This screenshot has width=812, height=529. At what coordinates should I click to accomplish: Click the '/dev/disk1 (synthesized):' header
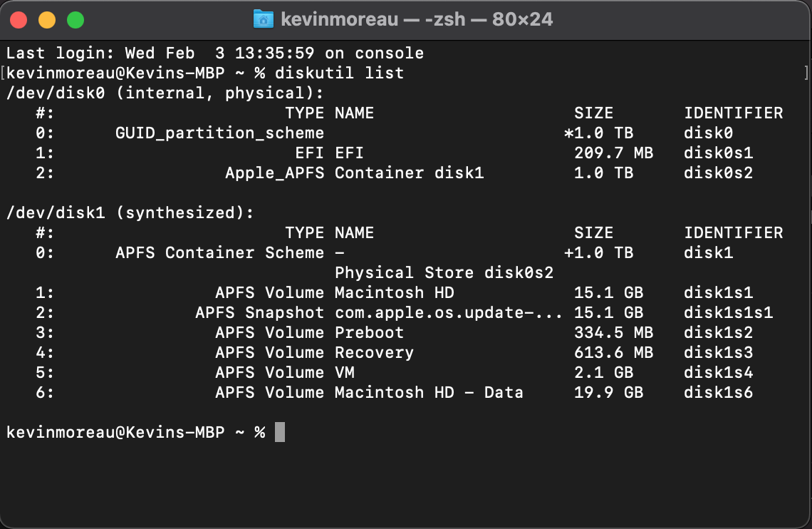130,212
